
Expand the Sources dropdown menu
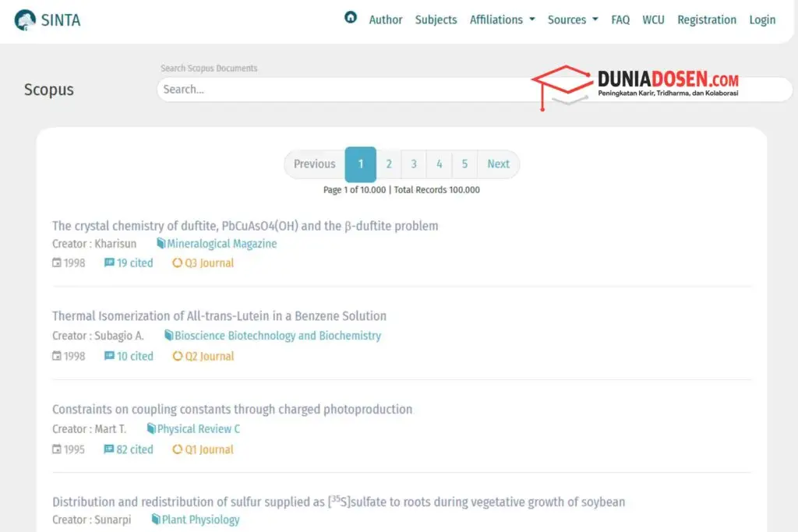572,19
